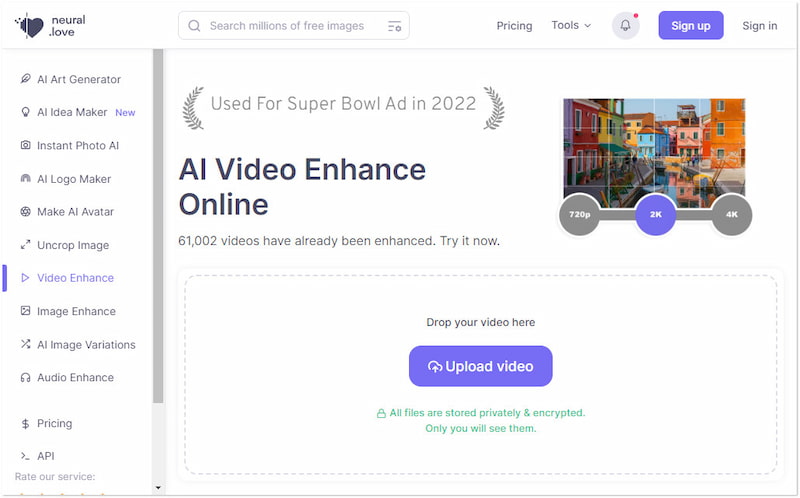Click the Instant Photo AI camera icon

point(25,145)
